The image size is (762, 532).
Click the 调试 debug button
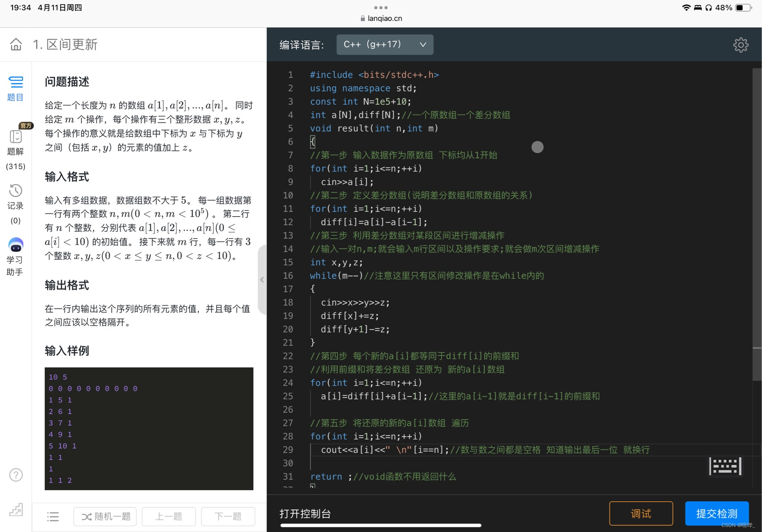[641, 514]
